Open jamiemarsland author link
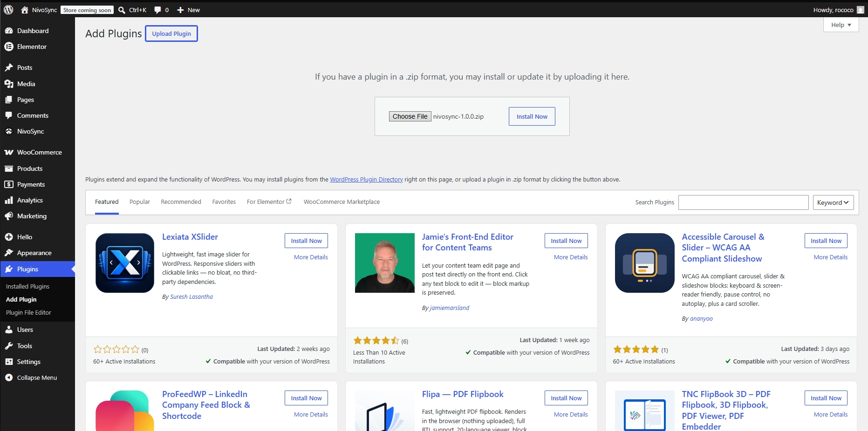This screenshot has width=868, height=431. click(450, 308)
